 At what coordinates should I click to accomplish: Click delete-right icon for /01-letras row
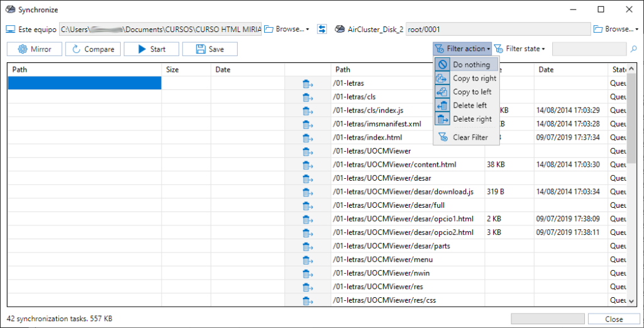click(308, 84)
